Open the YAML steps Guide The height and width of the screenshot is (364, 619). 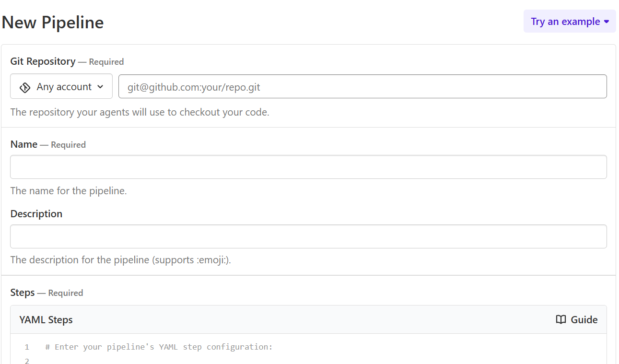click(x=576, y=319)
